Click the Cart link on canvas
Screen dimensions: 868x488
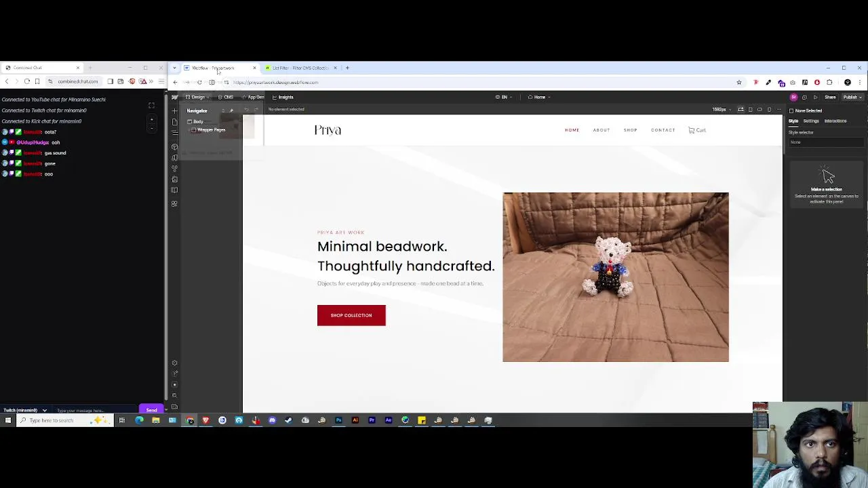(x=697, y=130)
